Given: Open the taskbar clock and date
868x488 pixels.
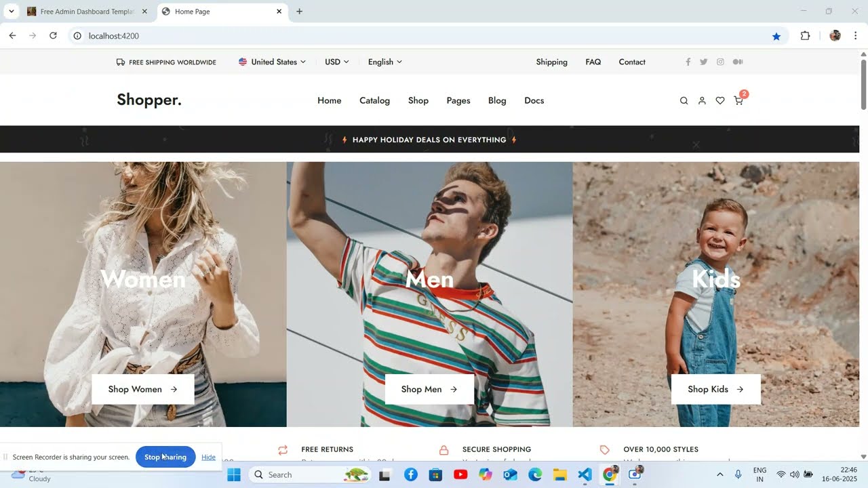Looking at the screenshot, I should (x=840, y=474).
